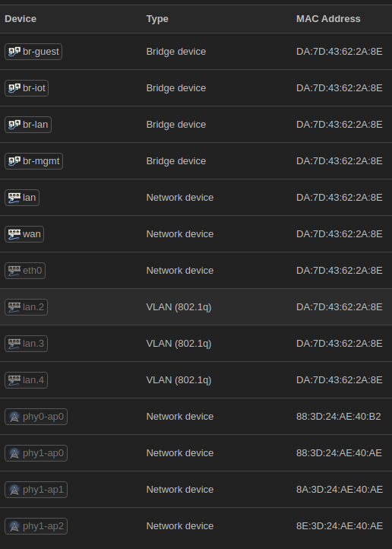
Task: Click the lan.2 VLAN device icon
Action: click(x=14, y=307)
